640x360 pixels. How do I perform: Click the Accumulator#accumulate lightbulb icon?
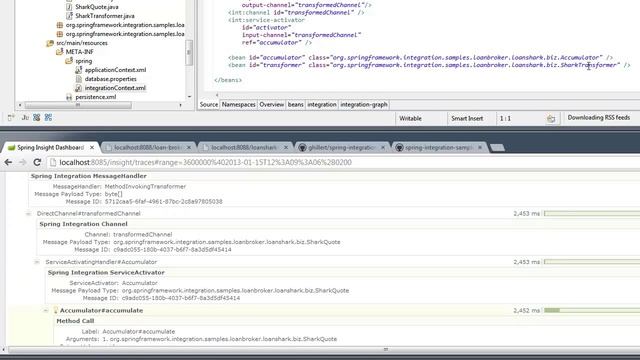point(56,311)
